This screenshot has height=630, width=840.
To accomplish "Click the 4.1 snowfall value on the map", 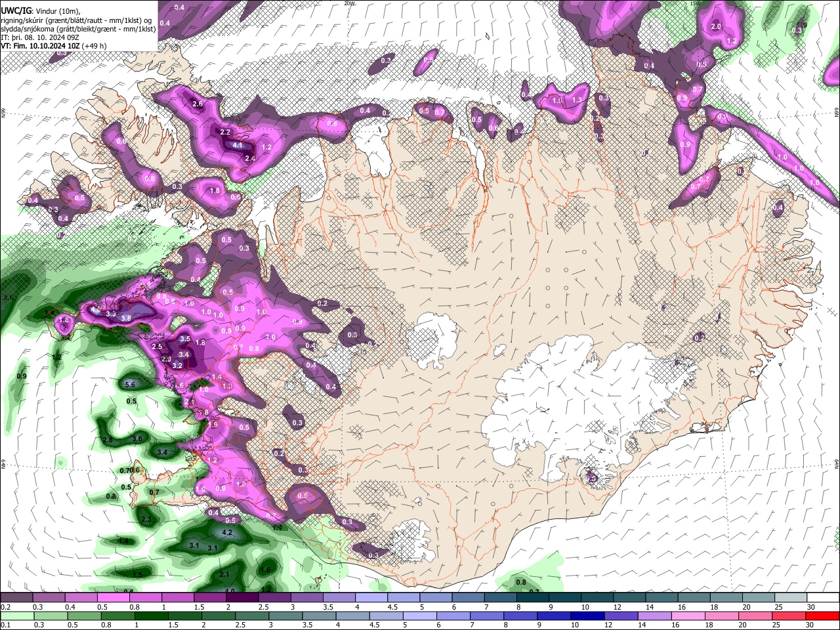I will pos(238,146).
